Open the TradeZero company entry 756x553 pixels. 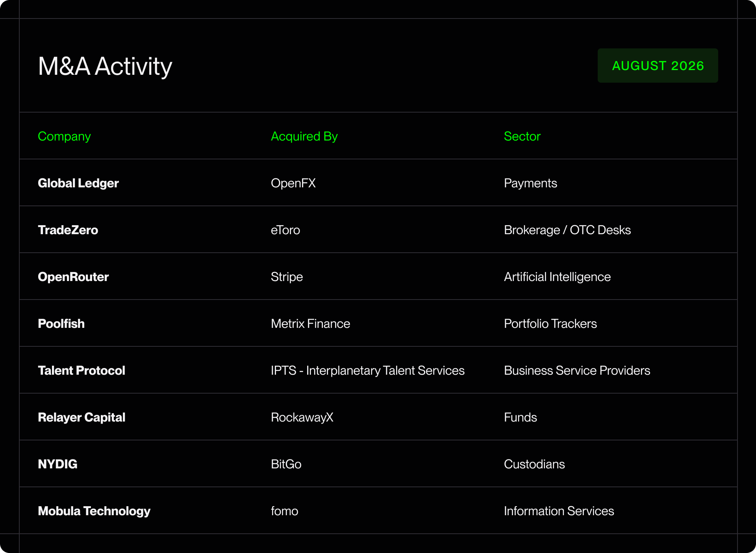click(x=68, y=230)
